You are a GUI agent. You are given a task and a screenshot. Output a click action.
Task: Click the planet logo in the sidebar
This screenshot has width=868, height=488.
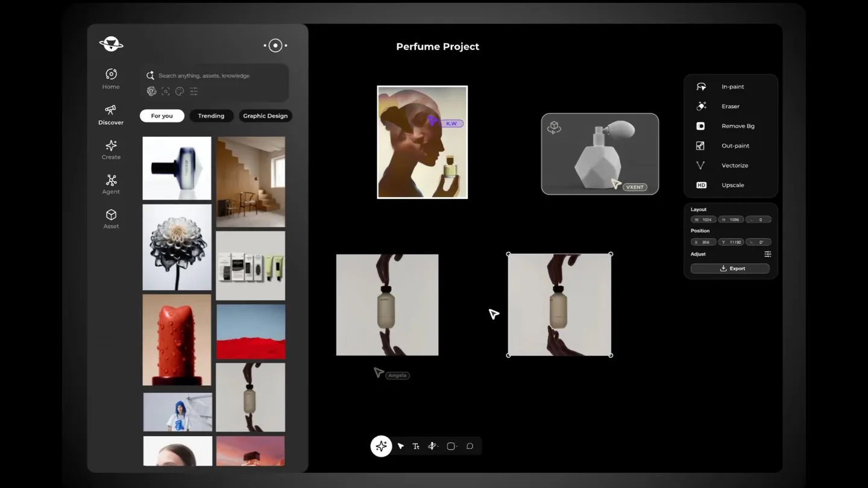coord(111,44)
